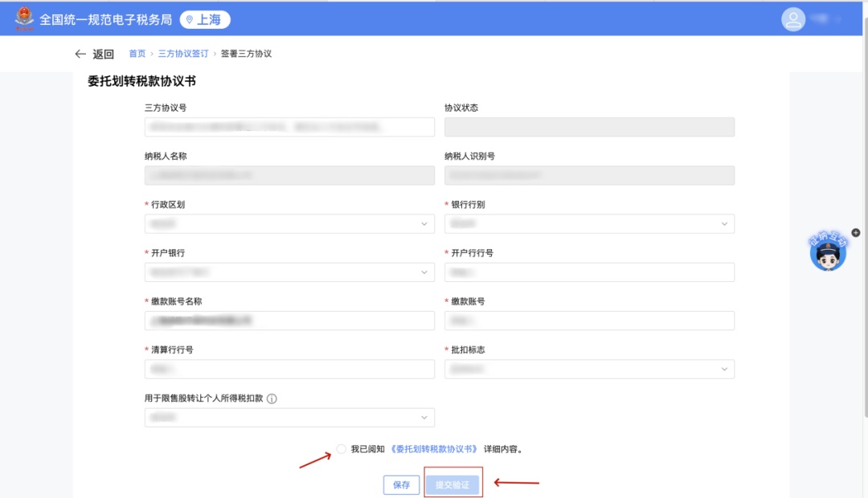The image size is (868, 498).
Task: Open the 批扣标志 dropdown
Action: tap(589, 369)
